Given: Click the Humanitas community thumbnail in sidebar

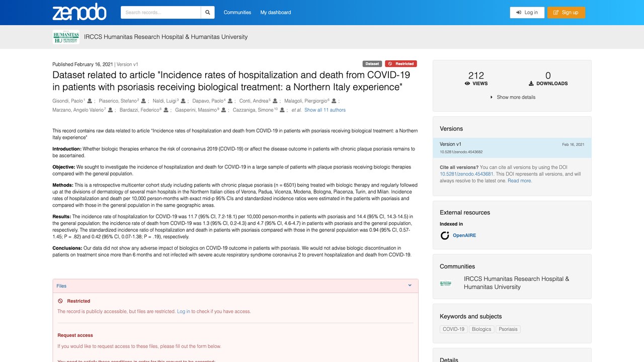Looking at the screenshot, I should [446, 283].
